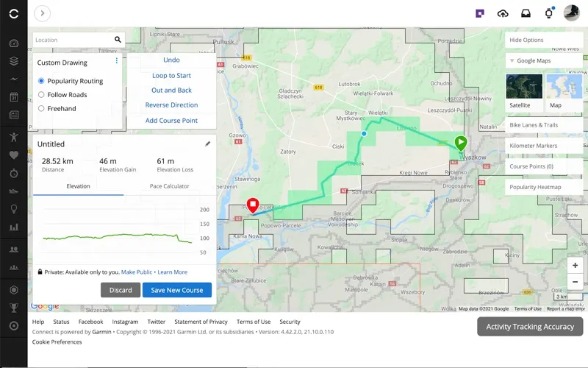
Task: Open the heart health icon in sidebar
Action: tap(14, 155)
